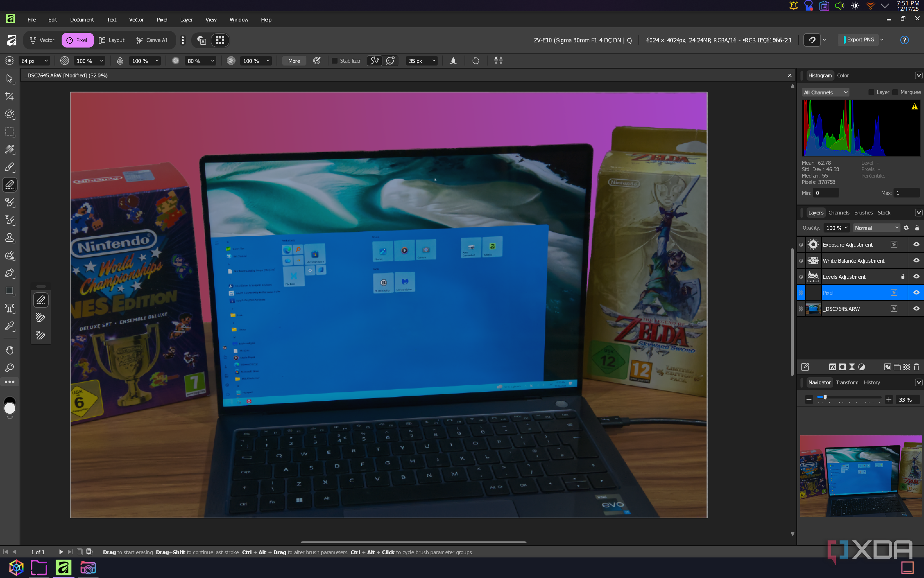The height and width of the screenshot is (578, 924).
Task: Check the Layer histogram option
Action: click(x=871, y=92)
